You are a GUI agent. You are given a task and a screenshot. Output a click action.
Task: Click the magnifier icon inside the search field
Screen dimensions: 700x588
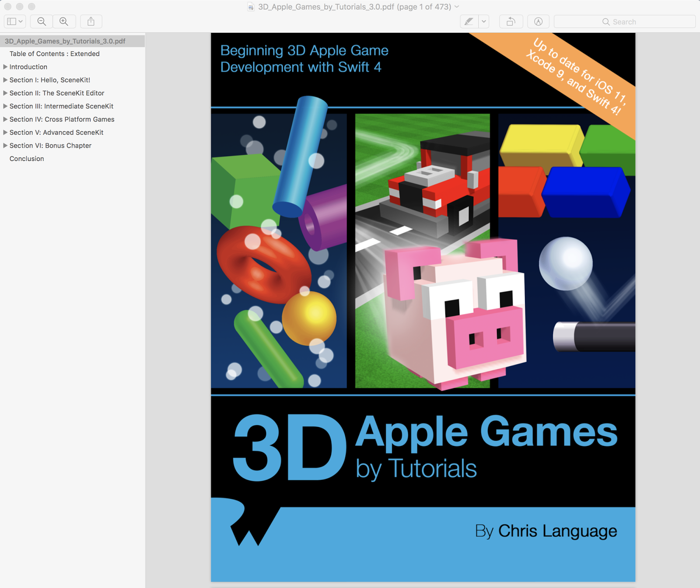click(605, 21)
